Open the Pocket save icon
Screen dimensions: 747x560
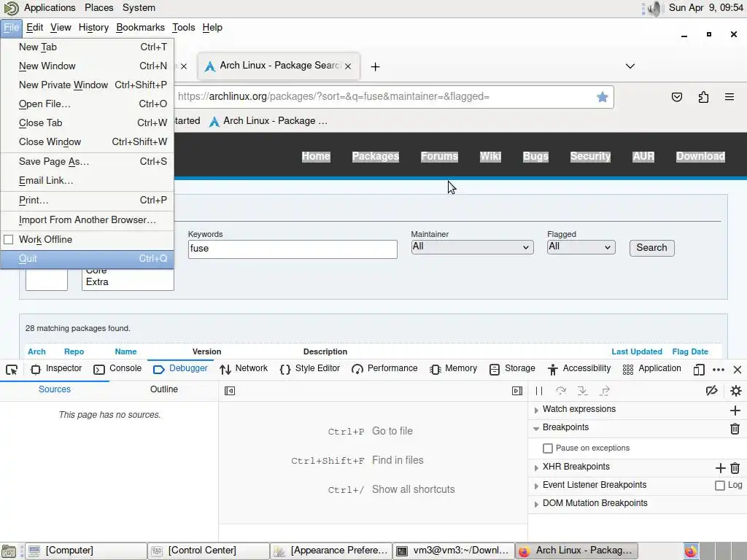point(676,97)
